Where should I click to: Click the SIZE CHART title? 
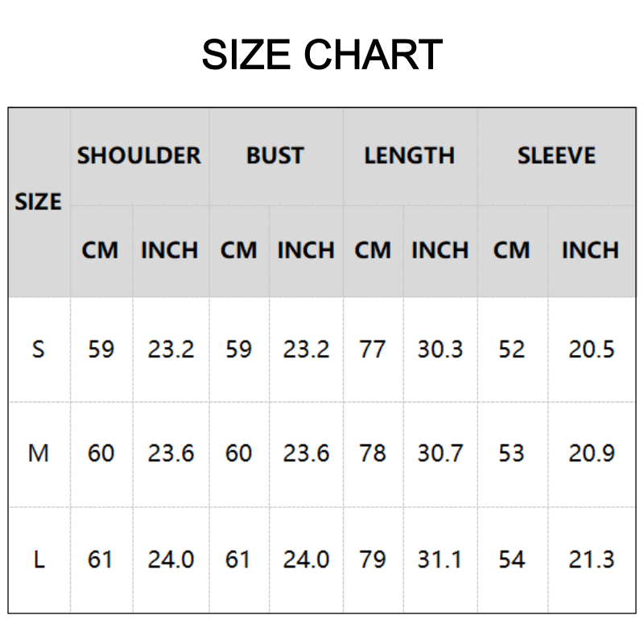[x=321, y=55]
